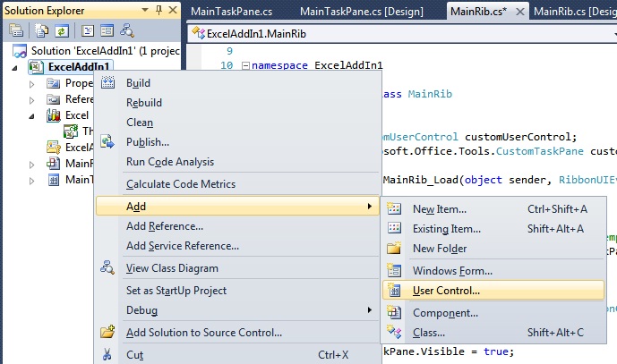The width and height of the screenshot is (617, 364).
Task: Click the Excel node icon in tree
Action: (x=53, y=115)
